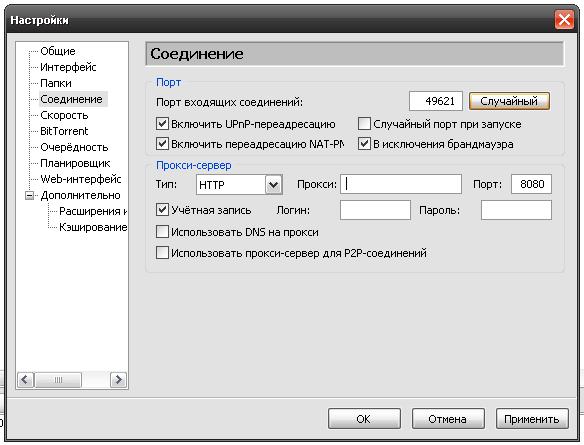Focus the Прокси address input field
This screenshot has height=445, width=584.
tap(401, 184)
